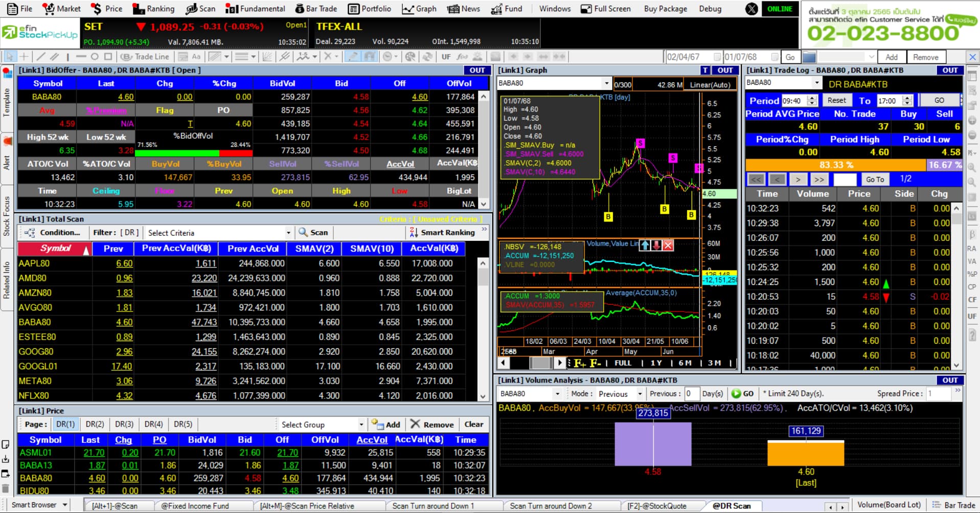Viewport: 980px width, 513px height.
Task: Close the Volume,Value indicator with red X
Action: [x=668, y=245]
